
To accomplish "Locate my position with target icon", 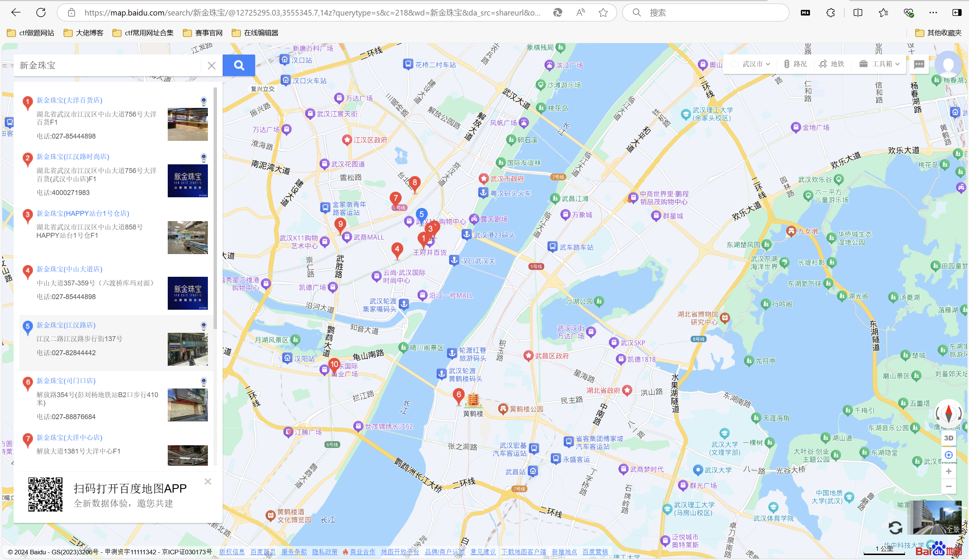I will pyautogui.click(x=949, y=455).
